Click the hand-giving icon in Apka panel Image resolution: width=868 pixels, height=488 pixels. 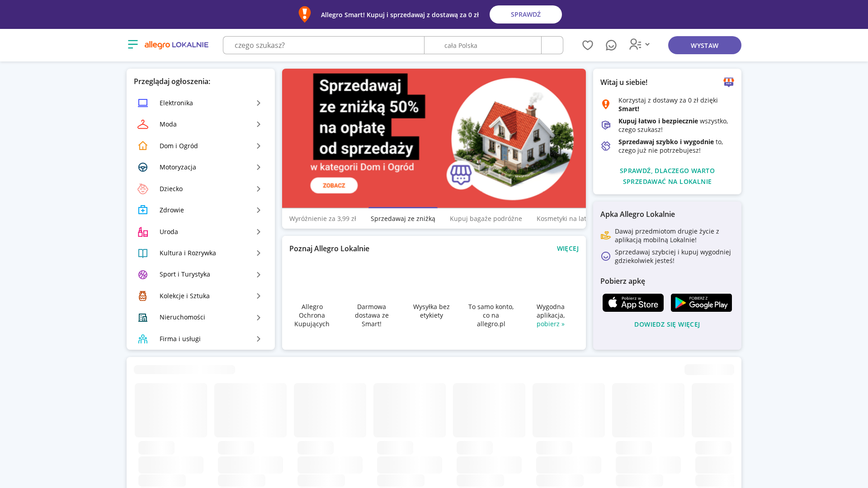[x=606, y=235]
